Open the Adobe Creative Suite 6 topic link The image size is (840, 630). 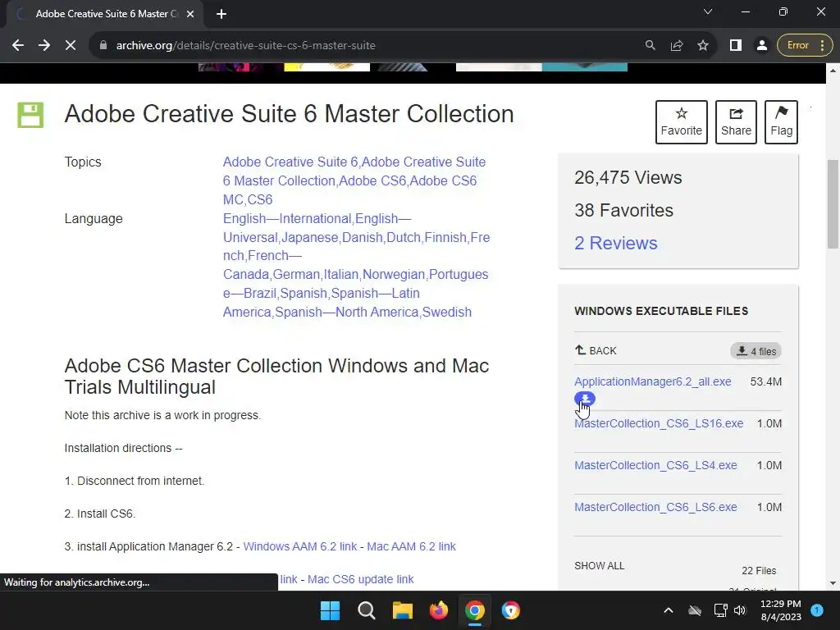290,162
